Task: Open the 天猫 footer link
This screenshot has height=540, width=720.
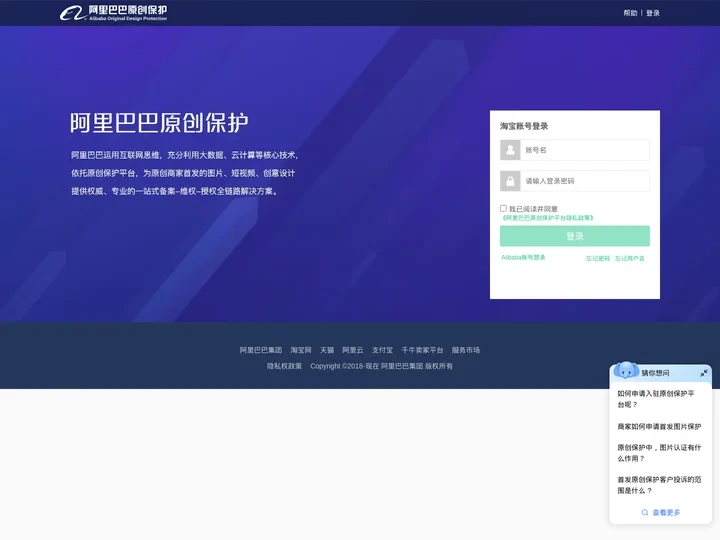Action: [327, 350]
